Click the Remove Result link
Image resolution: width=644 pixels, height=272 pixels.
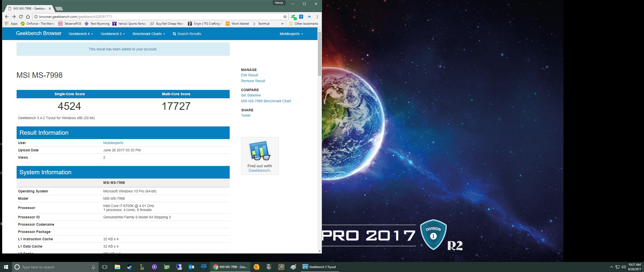pyautogui.click(x=253, y=81)
